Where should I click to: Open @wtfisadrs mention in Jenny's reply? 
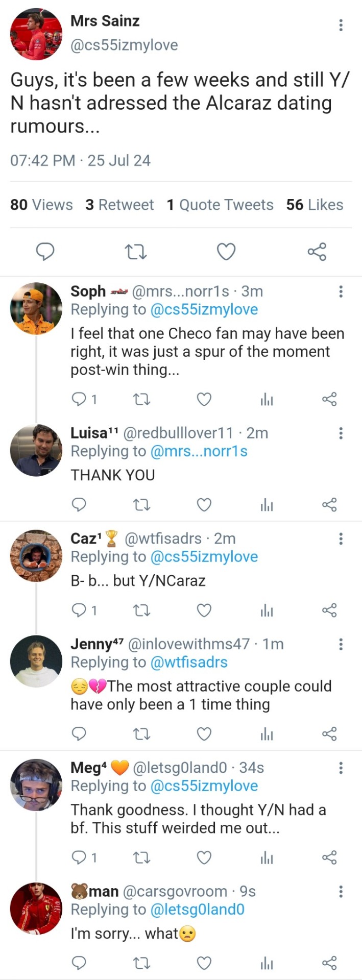(189, 663)
